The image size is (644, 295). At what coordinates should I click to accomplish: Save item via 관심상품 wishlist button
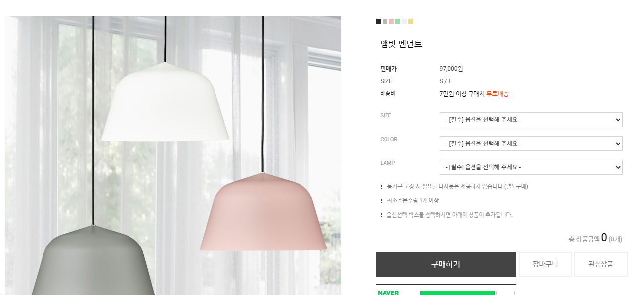(x=601, y=264)
